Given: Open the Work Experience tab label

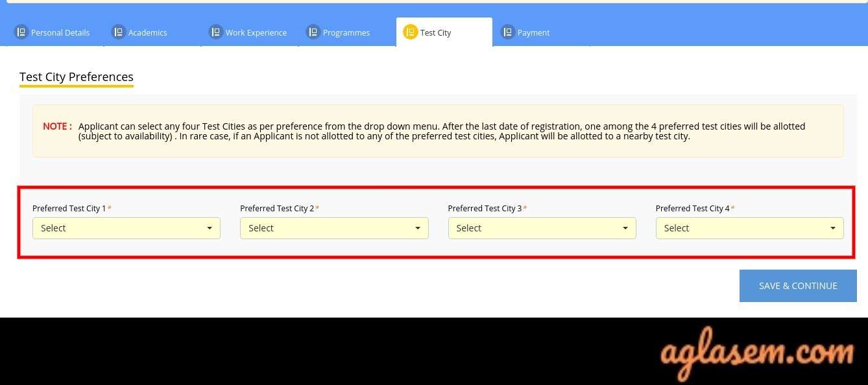Looking at the screenshot, I should coord(256,32).
